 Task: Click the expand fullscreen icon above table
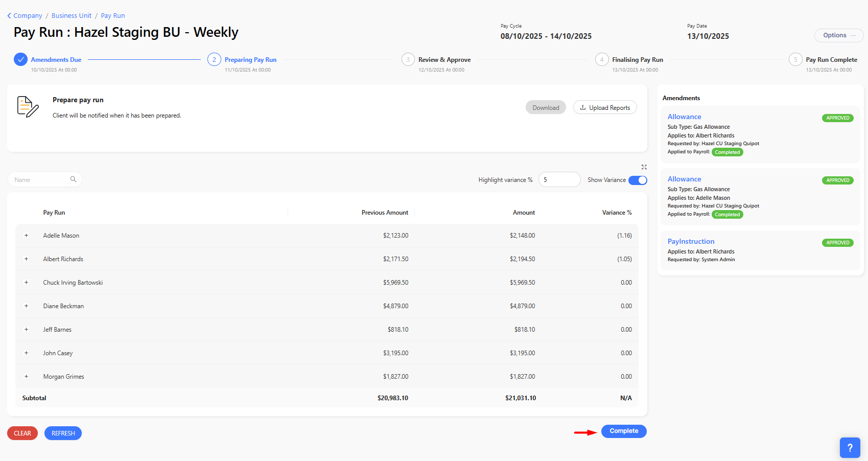[644, 167]
